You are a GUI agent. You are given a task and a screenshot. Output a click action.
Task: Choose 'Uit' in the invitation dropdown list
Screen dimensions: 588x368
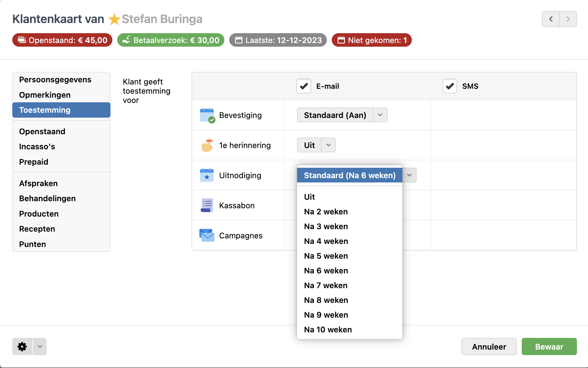(309, 197)
